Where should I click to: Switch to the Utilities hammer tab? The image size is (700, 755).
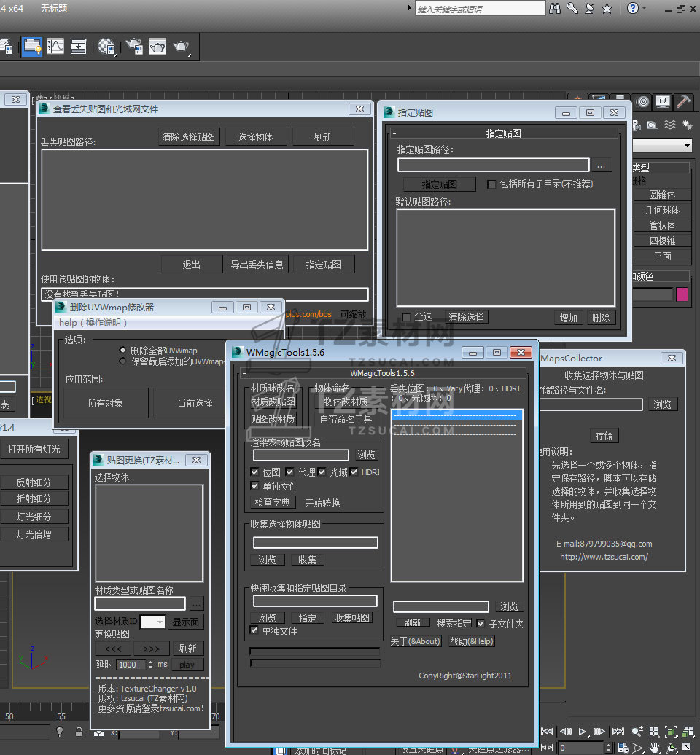tap(683, 101)
